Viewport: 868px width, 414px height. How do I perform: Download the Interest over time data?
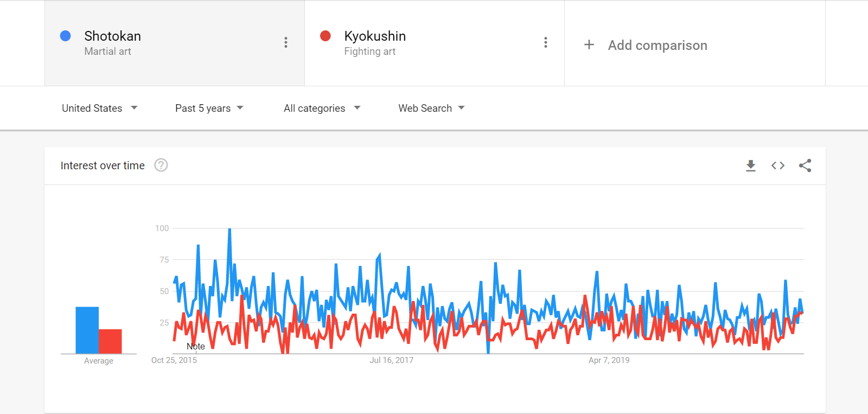[751, 165]
